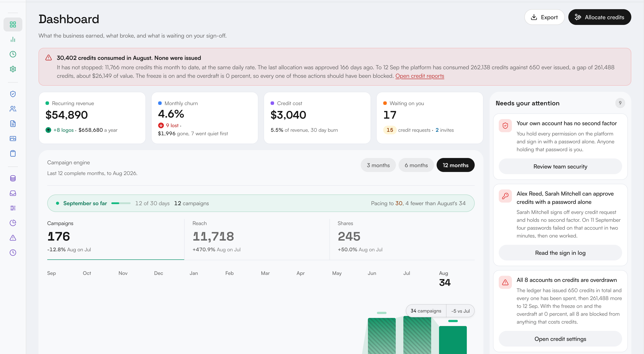Click the Aug month axis label
Viewport: 644px width, 354px height.
(443, 273)
